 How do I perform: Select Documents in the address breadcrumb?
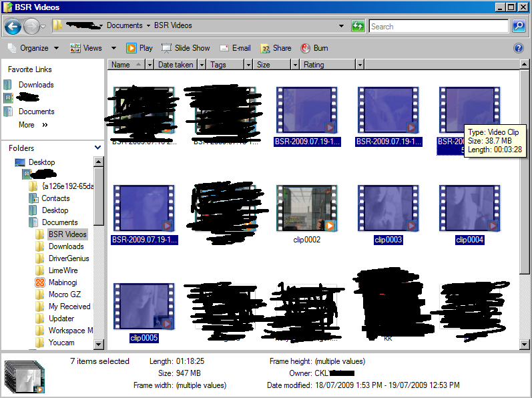coord(125,25)
